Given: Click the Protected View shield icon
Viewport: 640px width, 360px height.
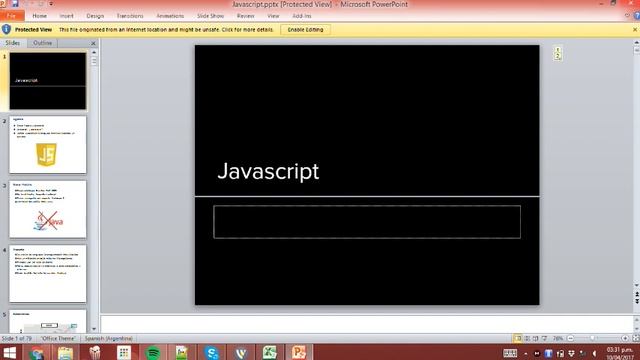Looking at the screenshot, I should tap(7, 29).
